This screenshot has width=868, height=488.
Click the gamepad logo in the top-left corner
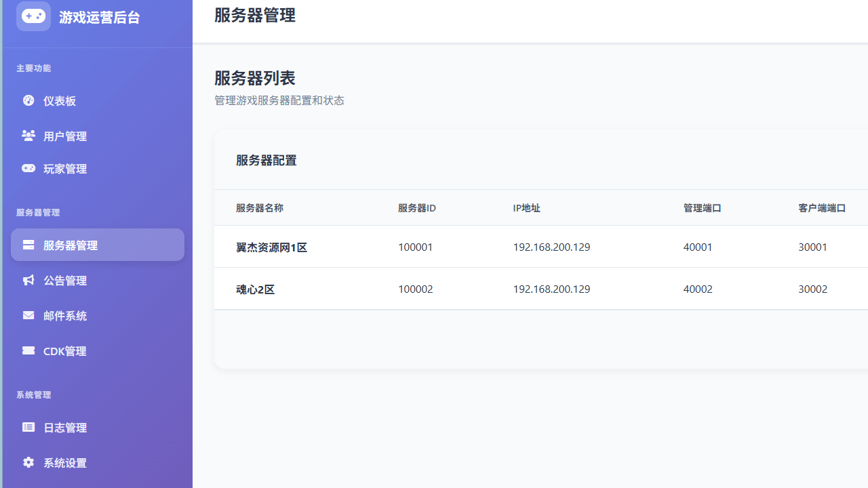point(33,16)
